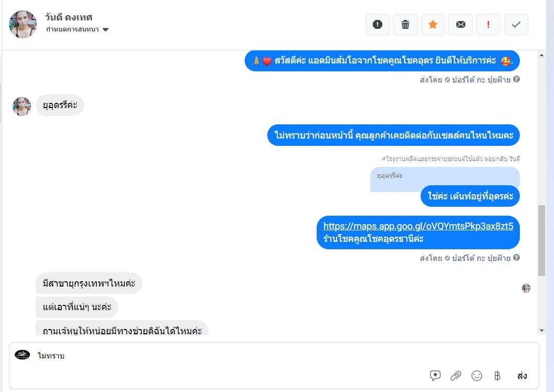Delete conversation using the trash icon
The width and height of the screenshot is (554, 392).
tap(405, 24)
